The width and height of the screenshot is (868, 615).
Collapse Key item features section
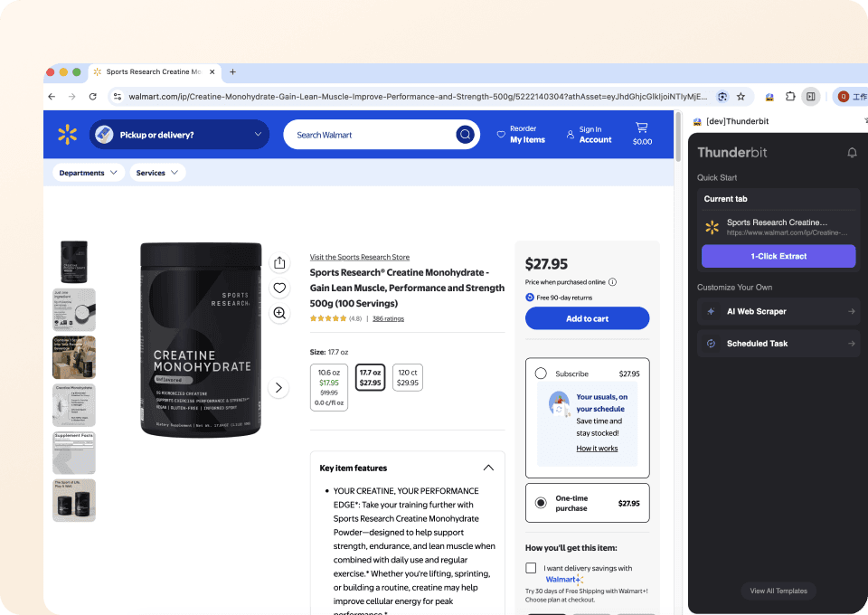[x=488, y=468]
